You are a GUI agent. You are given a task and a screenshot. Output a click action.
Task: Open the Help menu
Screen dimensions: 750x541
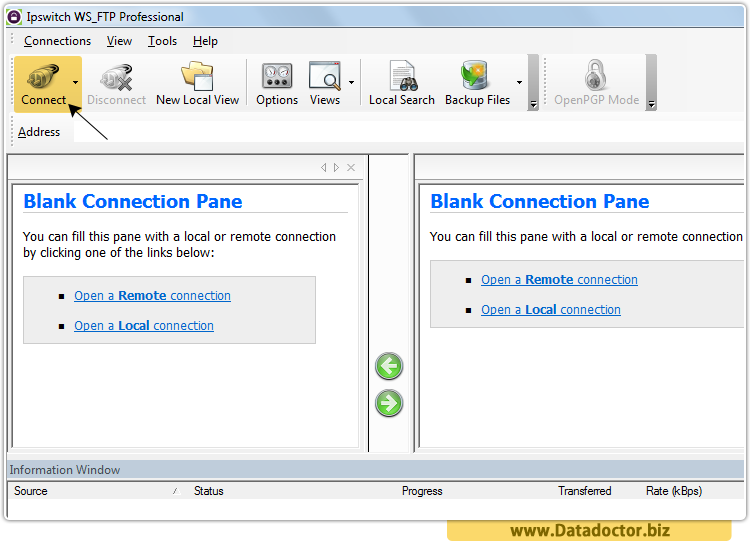[205, 41]
